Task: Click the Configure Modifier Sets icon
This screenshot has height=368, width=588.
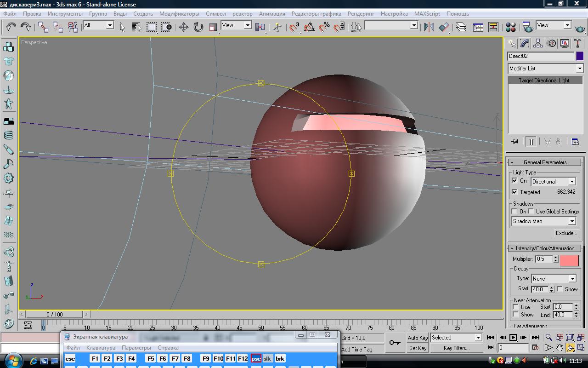Action: [x=575, y=142]
